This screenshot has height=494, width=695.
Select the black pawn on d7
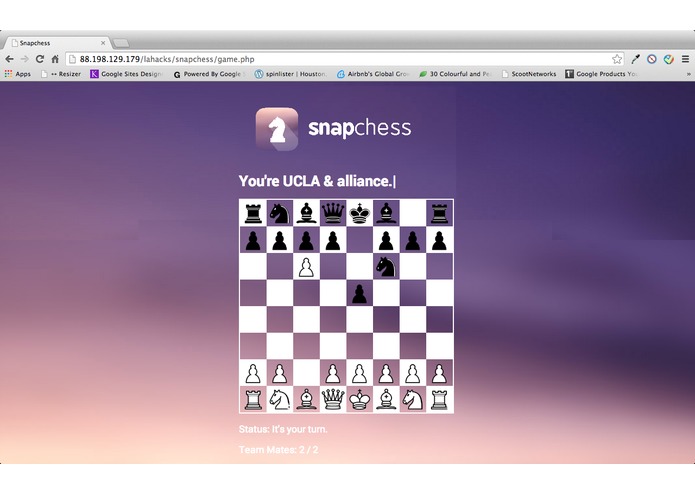333,240
